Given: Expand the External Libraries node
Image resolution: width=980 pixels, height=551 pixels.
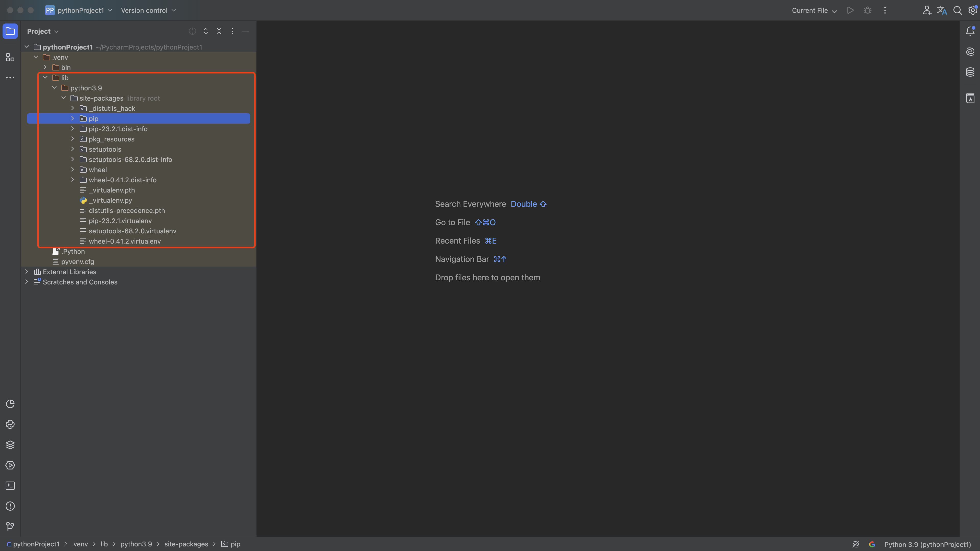Looking at the screenshot, I should 27,272.
